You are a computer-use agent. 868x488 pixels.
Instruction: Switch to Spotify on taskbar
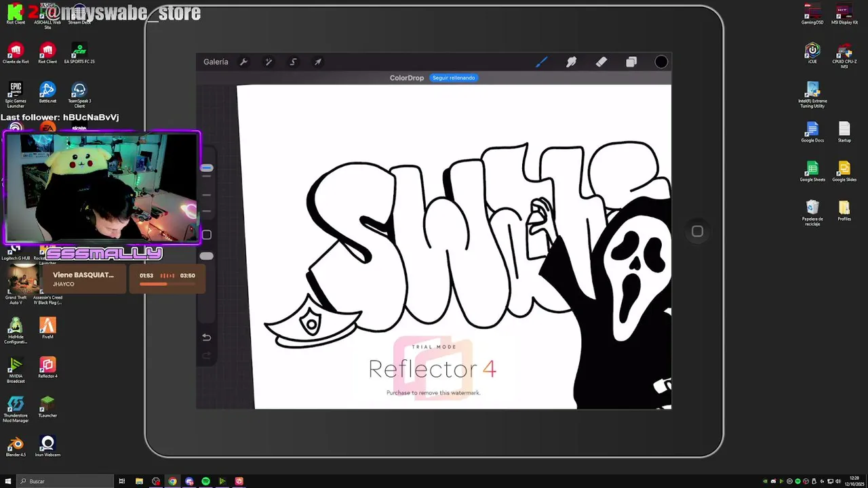[x=205, y=481]
